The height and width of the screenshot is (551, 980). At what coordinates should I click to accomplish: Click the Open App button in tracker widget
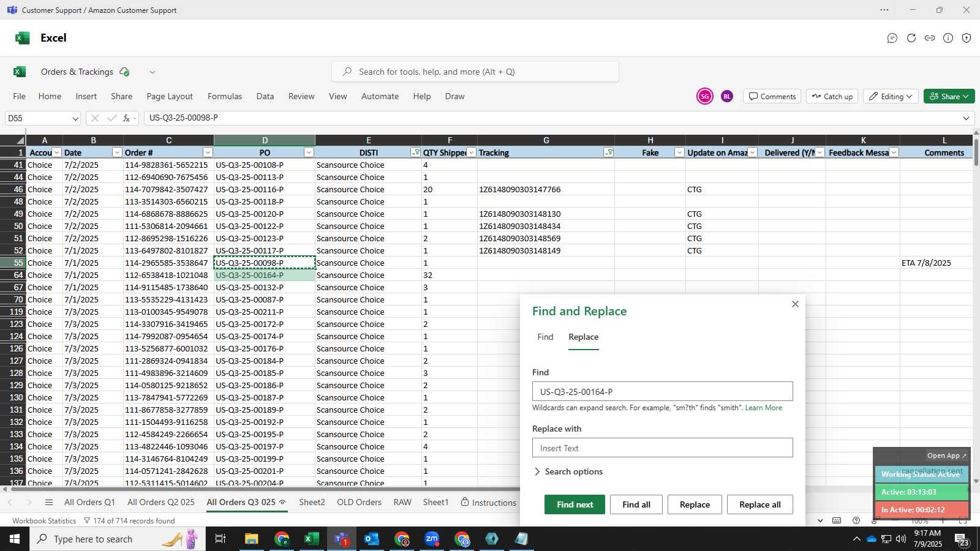coord(946,455)
